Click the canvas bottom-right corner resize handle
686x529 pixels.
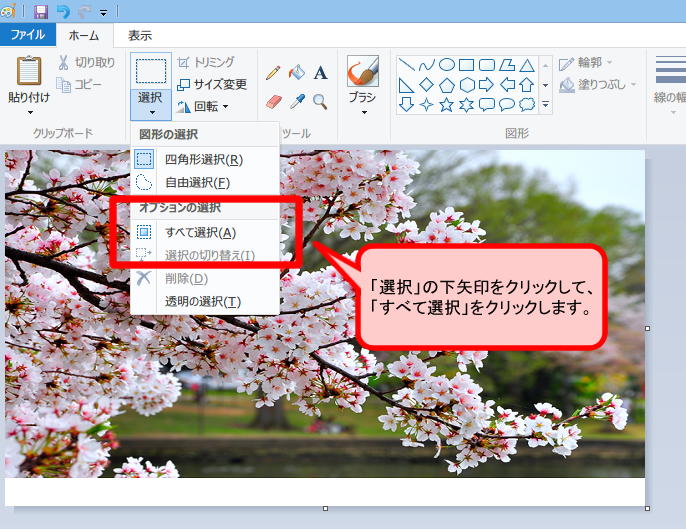click(648, 508)
